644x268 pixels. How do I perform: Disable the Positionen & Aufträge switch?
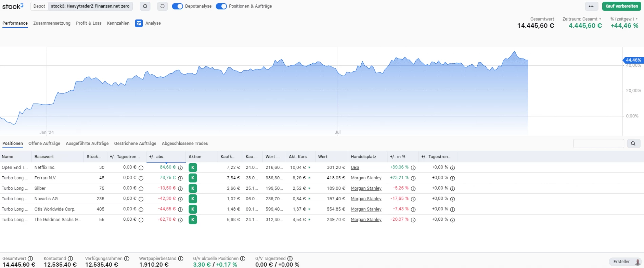pos(221,6)
